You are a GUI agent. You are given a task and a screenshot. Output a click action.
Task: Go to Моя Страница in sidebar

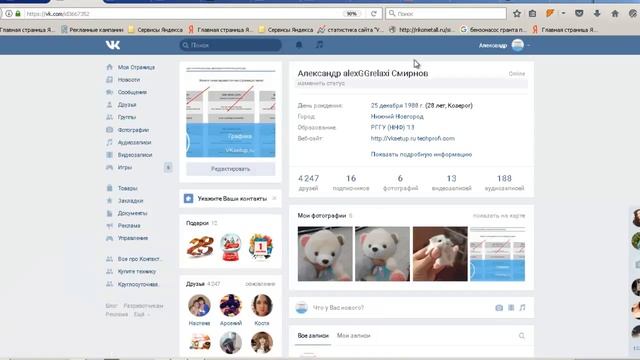pos(136,67)
